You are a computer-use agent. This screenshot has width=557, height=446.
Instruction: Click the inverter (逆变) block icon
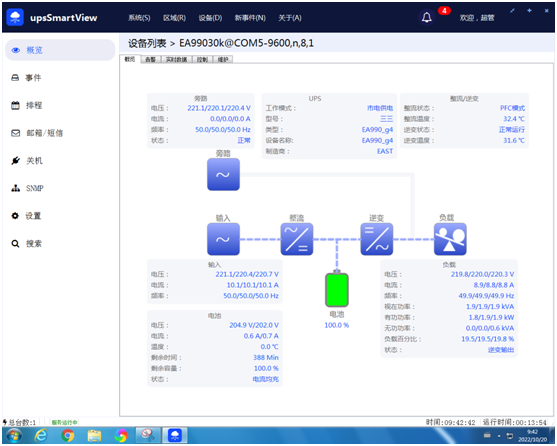coord(377,239)
